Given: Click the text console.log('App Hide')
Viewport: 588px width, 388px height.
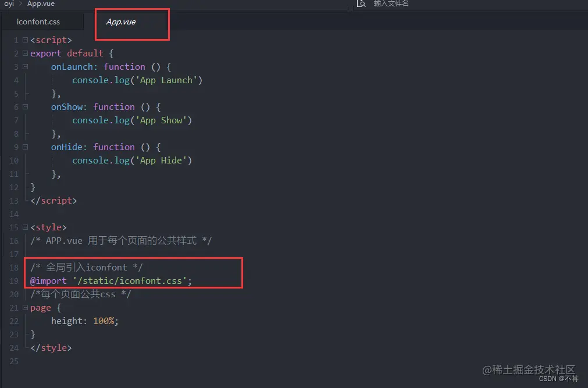Looking at the screenshot, I should [132, 161].
